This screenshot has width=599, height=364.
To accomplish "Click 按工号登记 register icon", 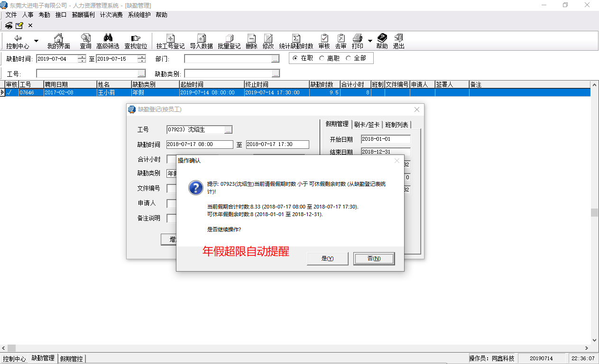I will tap(170, 42).
